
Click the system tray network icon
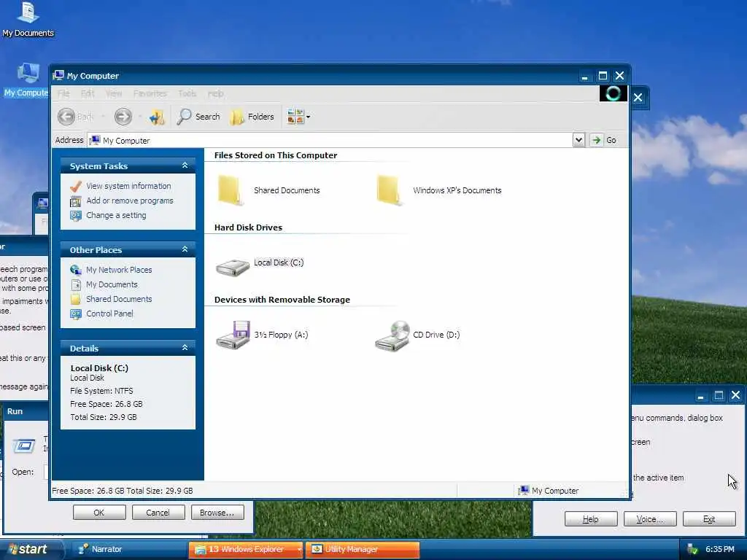point(692,550)
